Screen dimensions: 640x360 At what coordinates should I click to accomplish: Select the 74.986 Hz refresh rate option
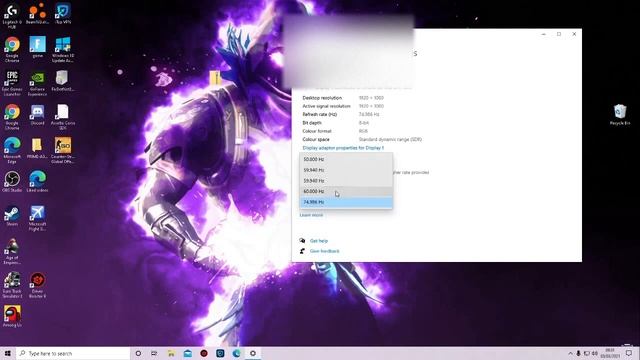[346, 202]
